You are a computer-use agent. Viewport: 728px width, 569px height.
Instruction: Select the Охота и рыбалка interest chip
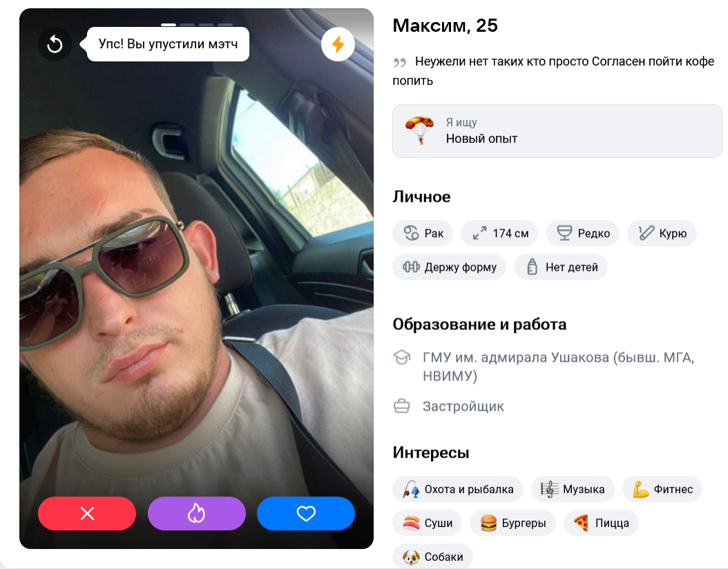[458, 489]
